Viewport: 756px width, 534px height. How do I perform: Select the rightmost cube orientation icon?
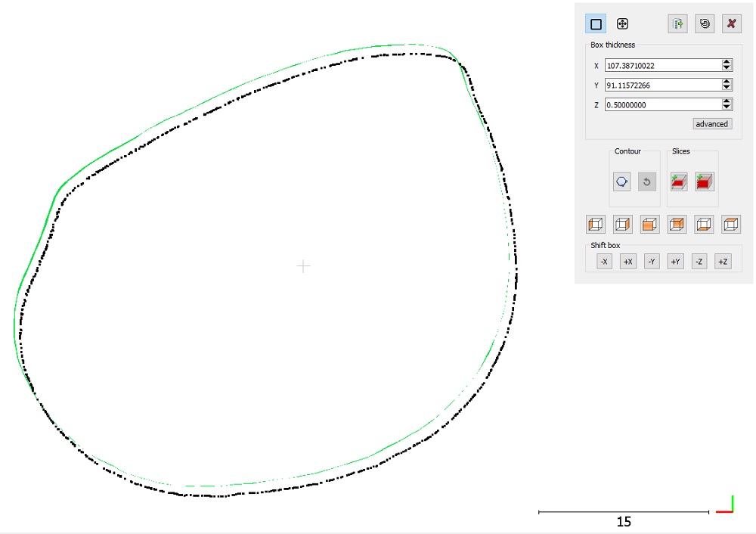[730, 224]
